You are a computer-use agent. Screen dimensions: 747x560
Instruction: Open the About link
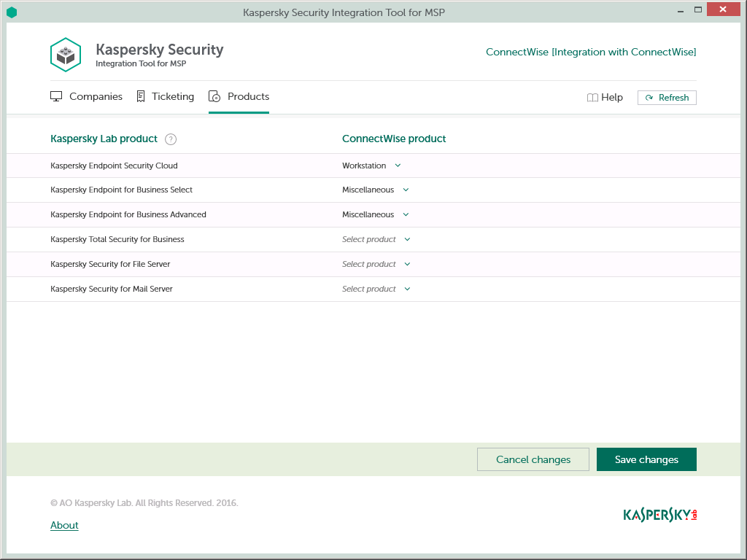(x=64, y=525)
